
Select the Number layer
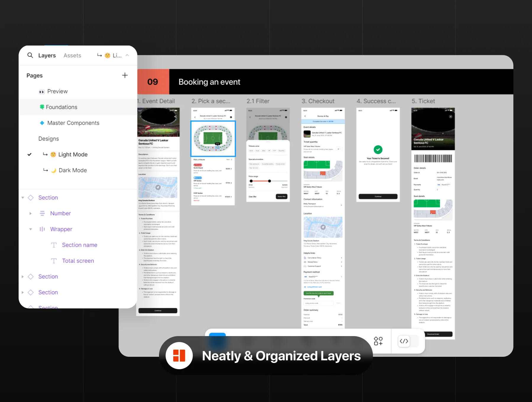60,213
